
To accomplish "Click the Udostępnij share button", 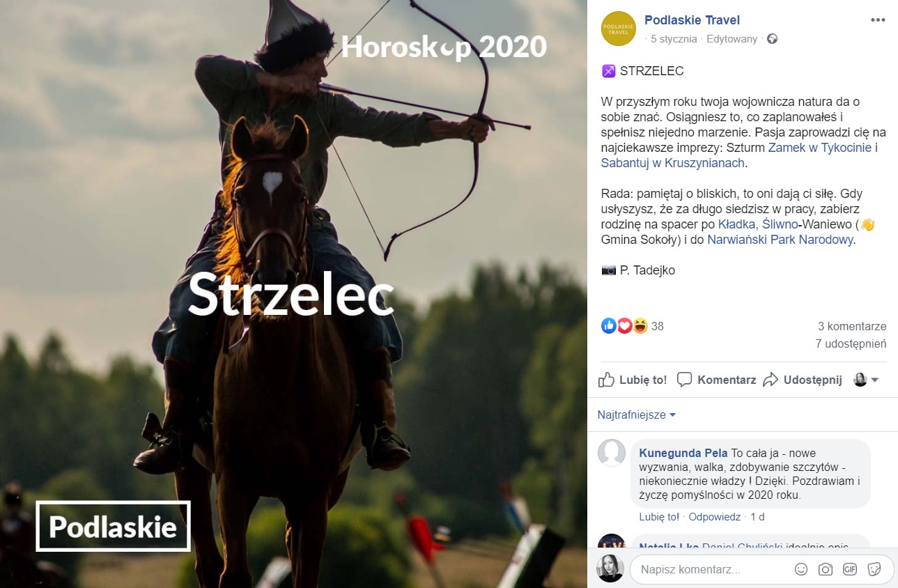I will [803, 380].
